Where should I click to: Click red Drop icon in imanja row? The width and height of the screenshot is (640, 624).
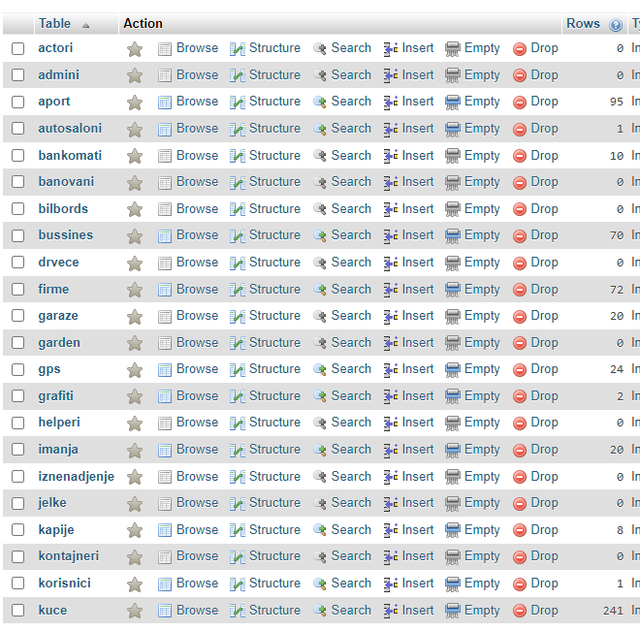coord(519,451)
